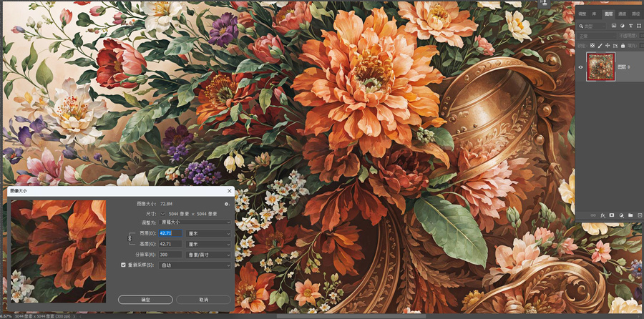Create new fill or adjustment layer icon
644x319 pixels.
621,215
